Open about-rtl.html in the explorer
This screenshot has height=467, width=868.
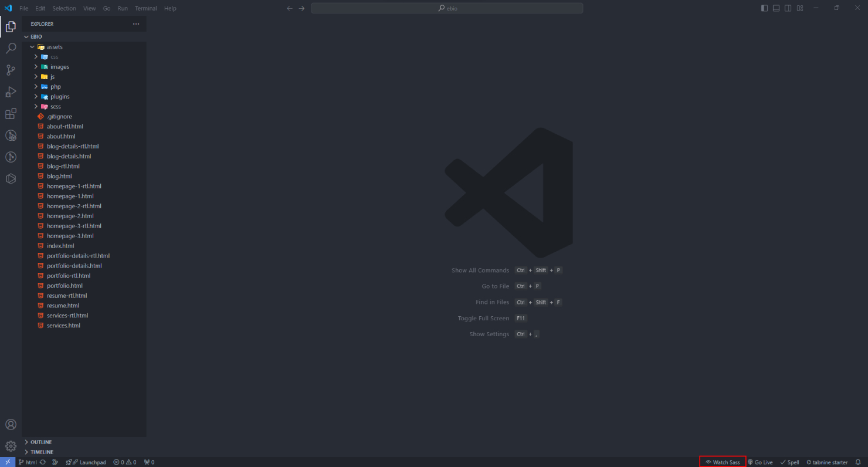[84, 127]
